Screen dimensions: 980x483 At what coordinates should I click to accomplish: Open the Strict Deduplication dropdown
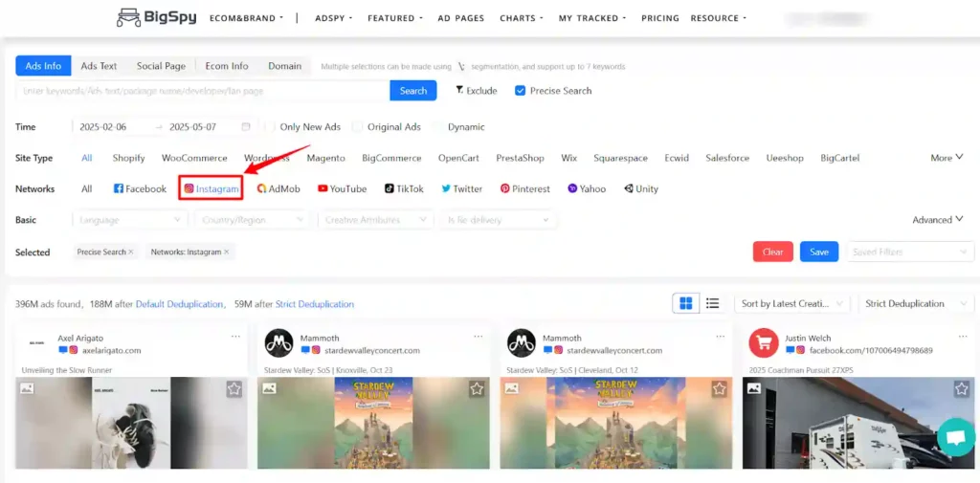coord(916,304)
